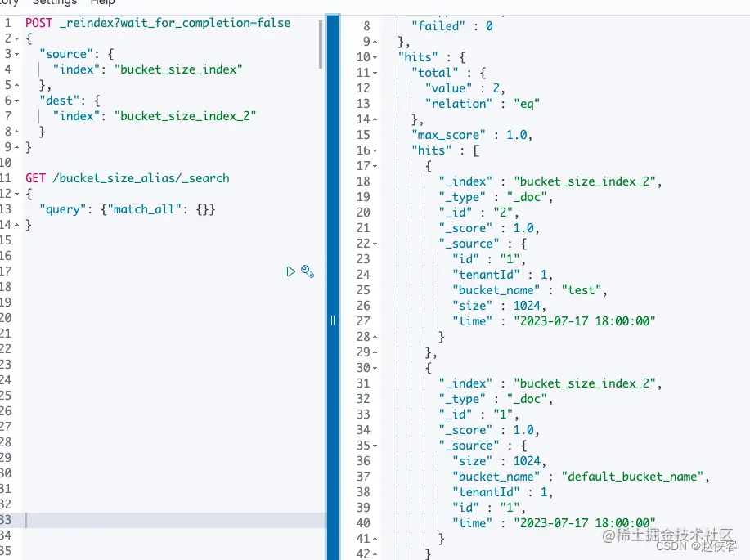This screenshot has height=560, width=750.
Task: Click the "GET" method on line 11
Action: [x=35, y=178]
